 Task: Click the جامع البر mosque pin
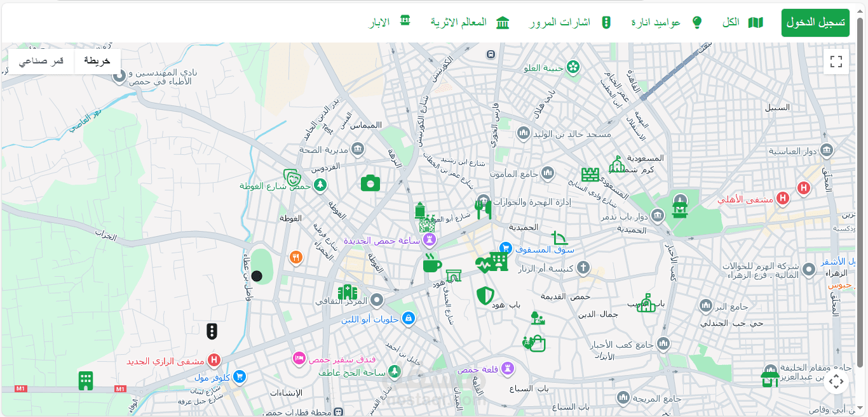(x=705, y=307)
